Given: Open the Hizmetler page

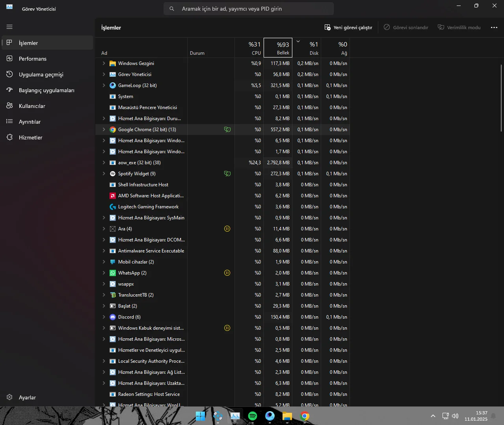Looking at the screenshot, I should pyautogui.click(x=47, y=137).
